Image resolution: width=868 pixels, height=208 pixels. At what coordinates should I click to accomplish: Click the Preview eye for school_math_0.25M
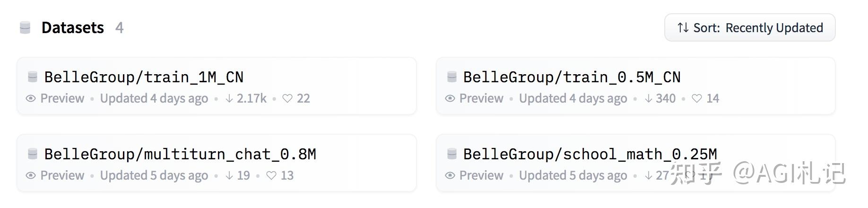click(x=450, y=175)
